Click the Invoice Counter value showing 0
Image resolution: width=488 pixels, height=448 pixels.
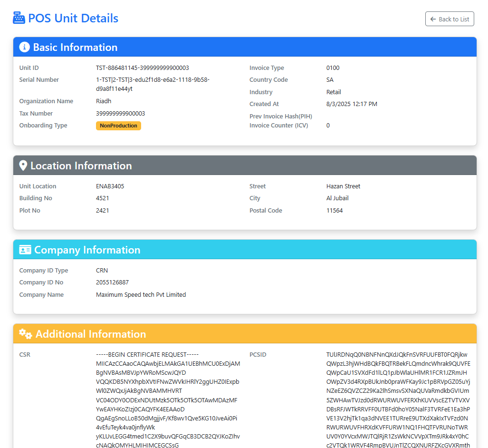click(x=328, y=125)
